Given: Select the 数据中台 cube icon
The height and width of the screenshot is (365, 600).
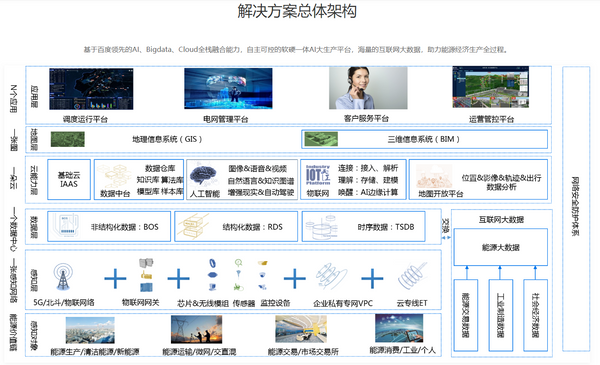Looking at the screenshot, I should click(114, 176).
